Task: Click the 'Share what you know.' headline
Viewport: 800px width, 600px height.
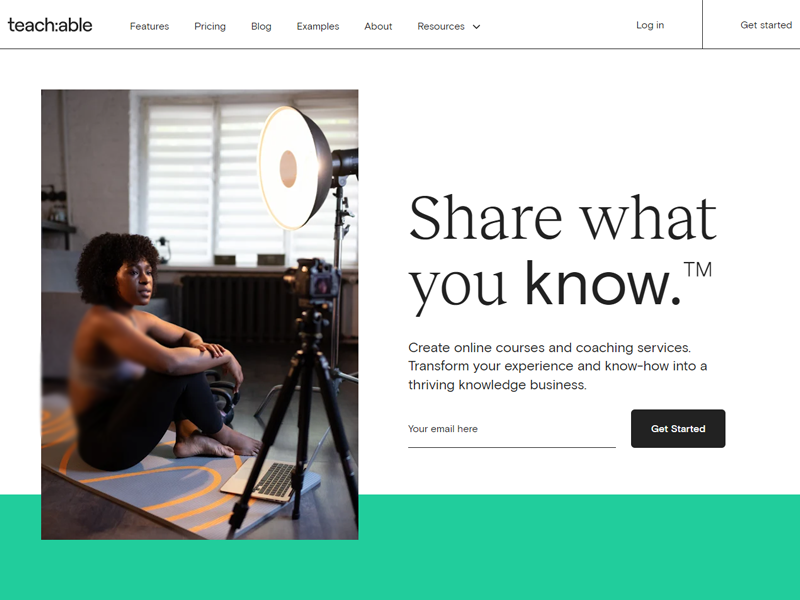Action: coord(563,253)
